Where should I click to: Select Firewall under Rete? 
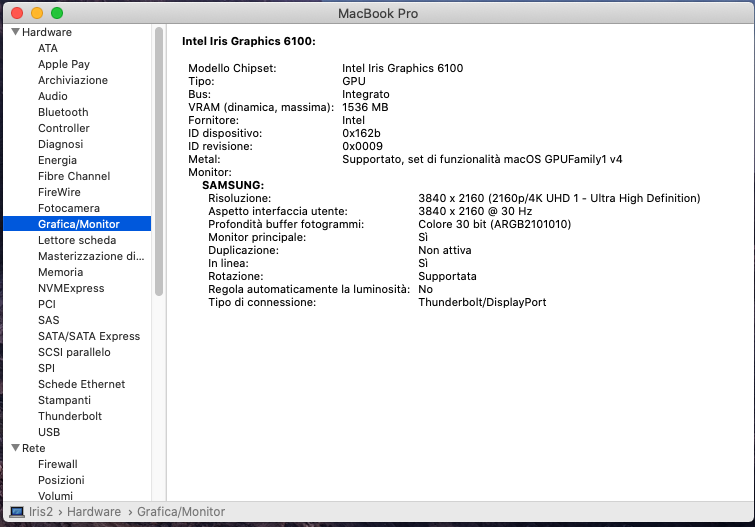click(58, 464)
